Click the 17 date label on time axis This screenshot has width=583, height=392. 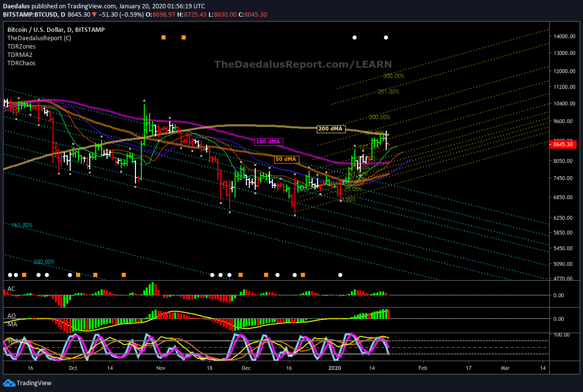click(469, 368)
